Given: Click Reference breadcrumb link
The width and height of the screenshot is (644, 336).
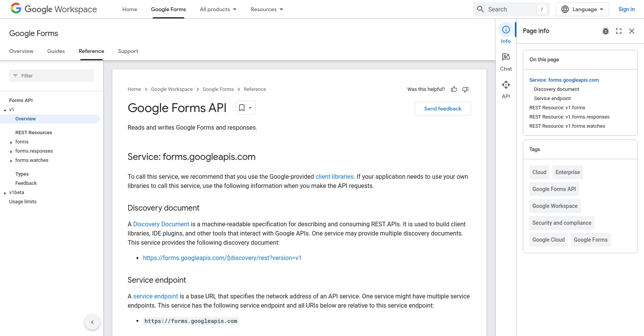Looking at the screenshot, I should point(255,89).
